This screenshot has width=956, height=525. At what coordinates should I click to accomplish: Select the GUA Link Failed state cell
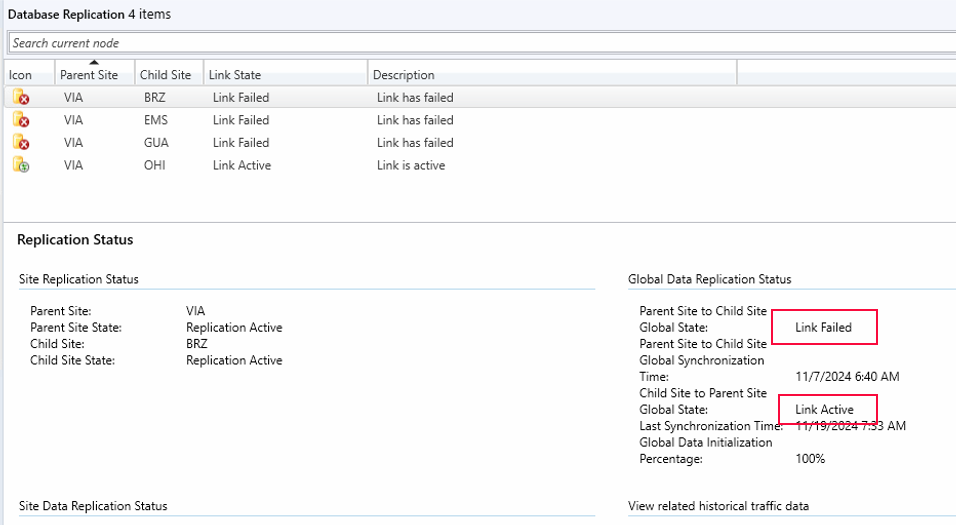click(x=241, y=143)
